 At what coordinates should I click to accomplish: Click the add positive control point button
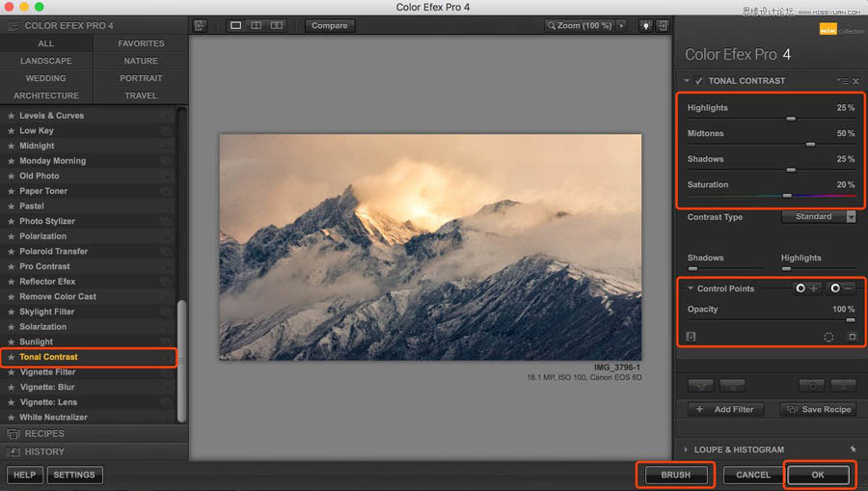pos(806,288)
